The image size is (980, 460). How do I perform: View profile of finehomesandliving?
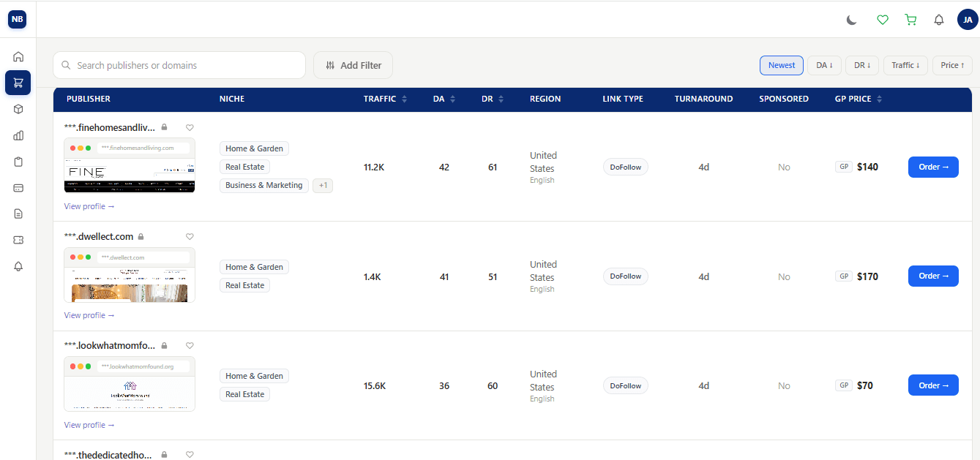click(89, 206)
